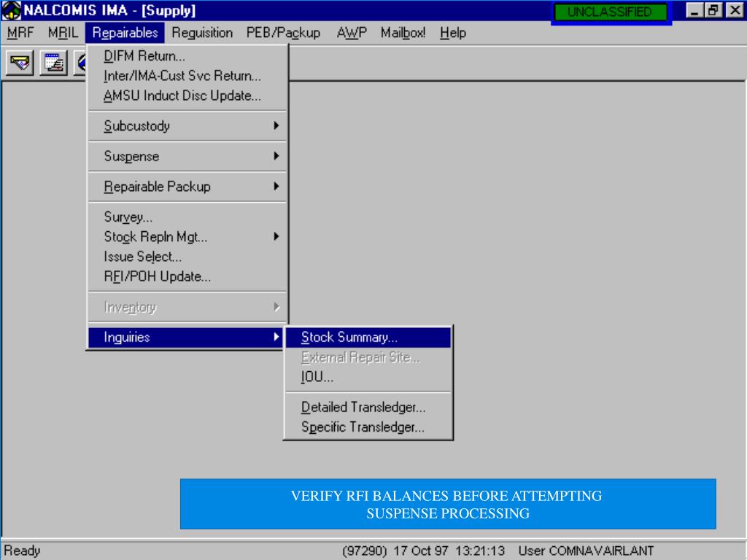Open the Mailbox! menu
This screenshot has width=747, height=560.
tap(403, 33)
